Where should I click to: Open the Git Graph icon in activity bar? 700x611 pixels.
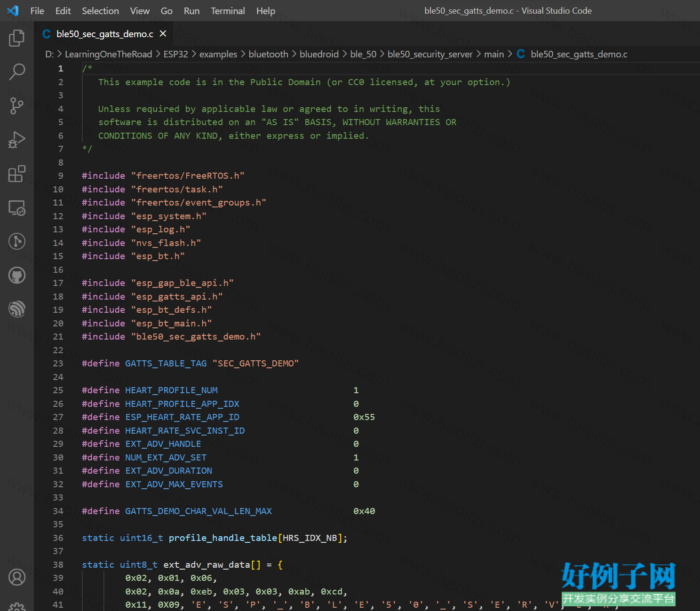(17, 241)
